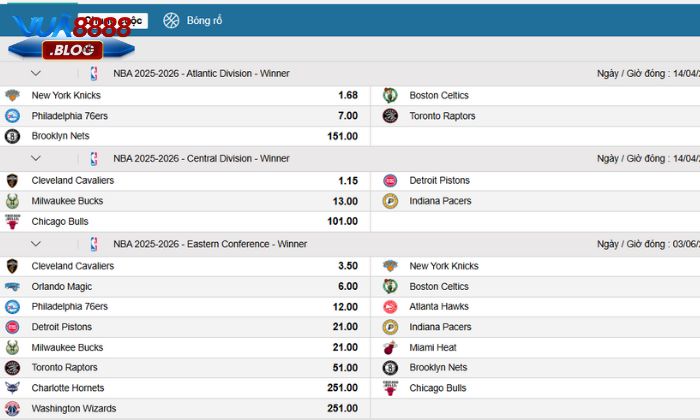Click the Charlotte Hornets team logo

pos(12,388)
